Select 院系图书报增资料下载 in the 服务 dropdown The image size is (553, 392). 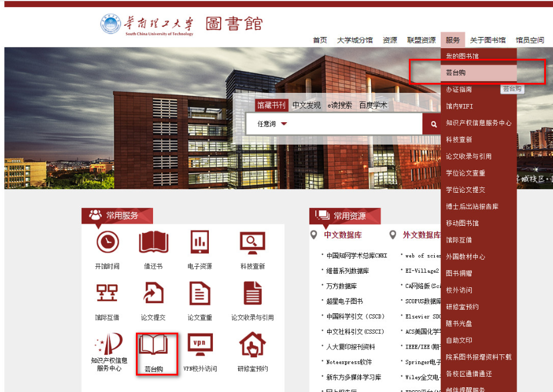(x=479, y=357)
